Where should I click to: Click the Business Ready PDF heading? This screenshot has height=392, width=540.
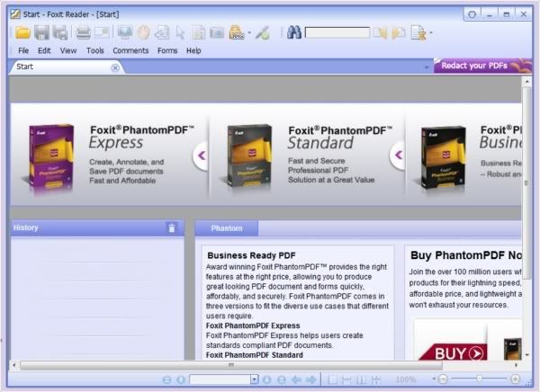point(251,255)
